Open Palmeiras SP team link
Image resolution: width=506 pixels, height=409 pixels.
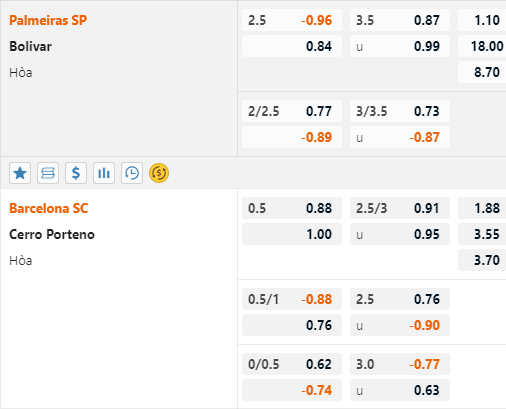tap(48, 20)
